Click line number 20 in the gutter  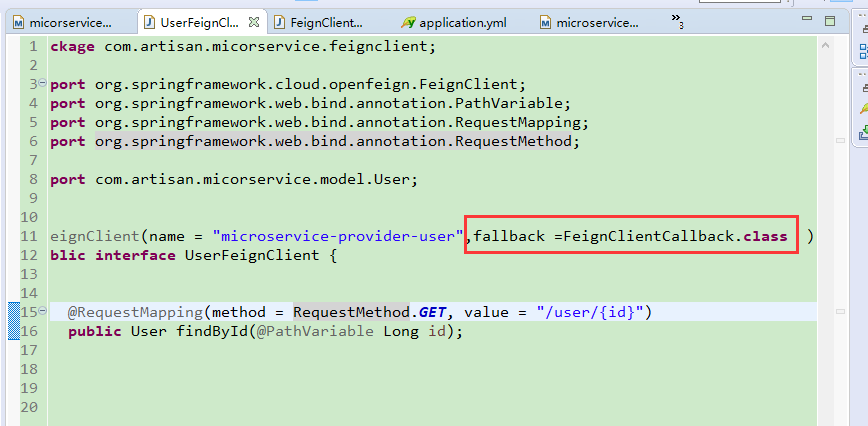[29, 407]
